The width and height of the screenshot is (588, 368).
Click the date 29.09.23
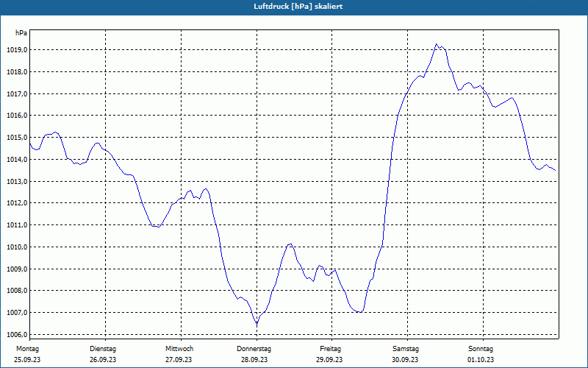pos(329,360)
